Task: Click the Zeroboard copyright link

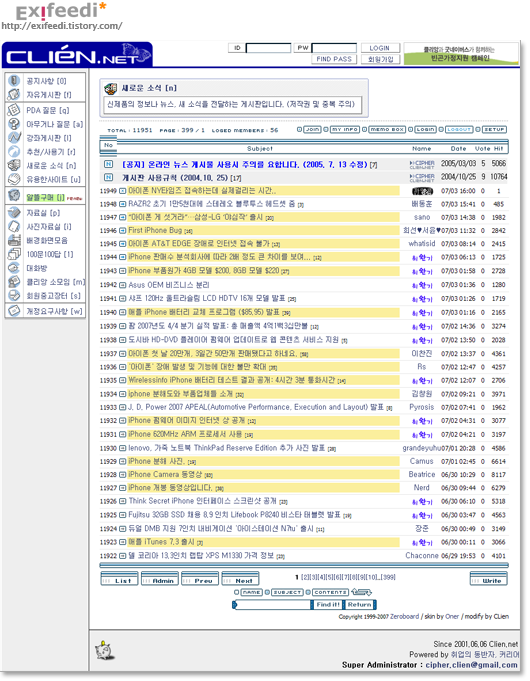Action: (404, 617)
